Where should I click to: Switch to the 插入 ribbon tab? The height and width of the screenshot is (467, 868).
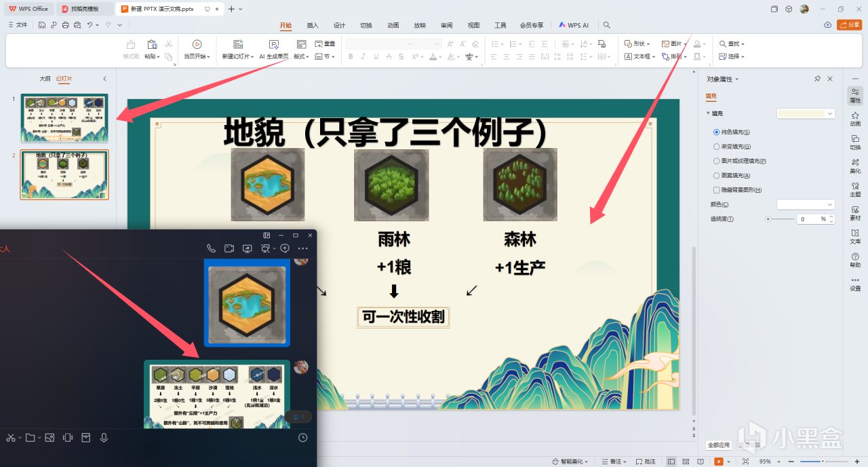click(313, 25)
